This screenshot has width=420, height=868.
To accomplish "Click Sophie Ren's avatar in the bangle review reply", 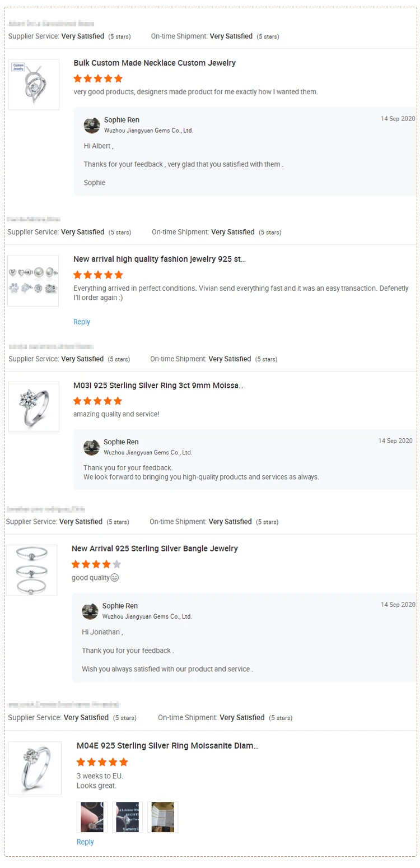I will pos(90,611).
